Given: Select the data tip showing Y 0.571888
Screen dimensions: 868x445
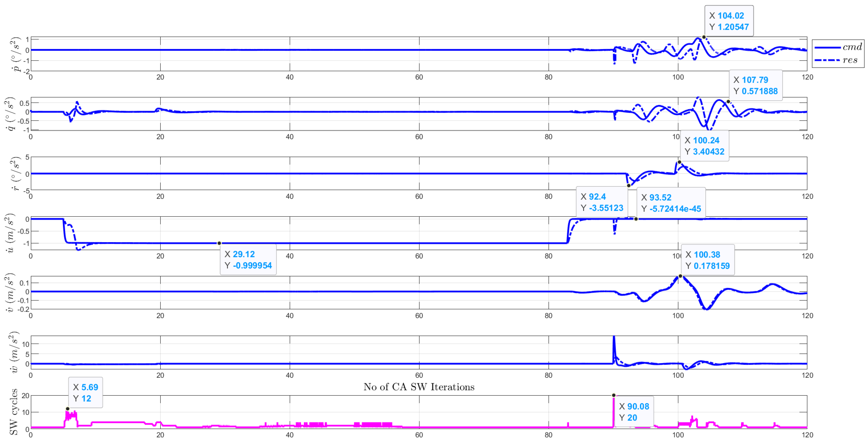Looking at the screenshot, I should click(x=756, y=86).
